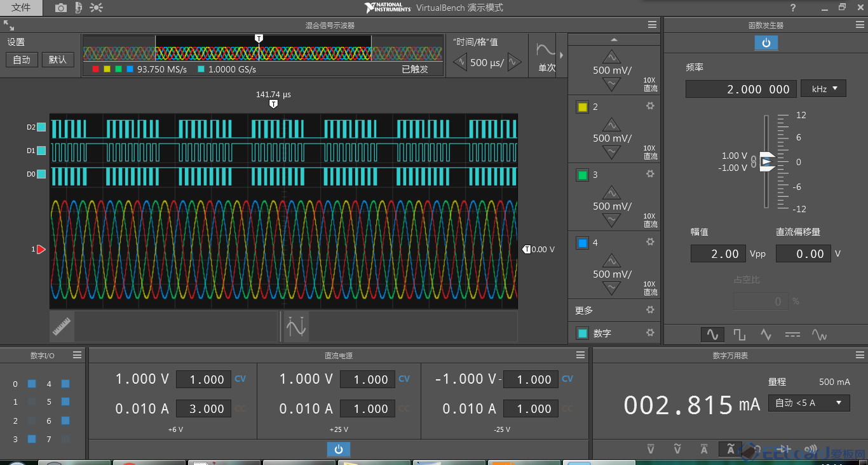The height and width of the screenshot is (465, 868).
Task: Select square waveform in function generator
Action: (x=739, y=334)
